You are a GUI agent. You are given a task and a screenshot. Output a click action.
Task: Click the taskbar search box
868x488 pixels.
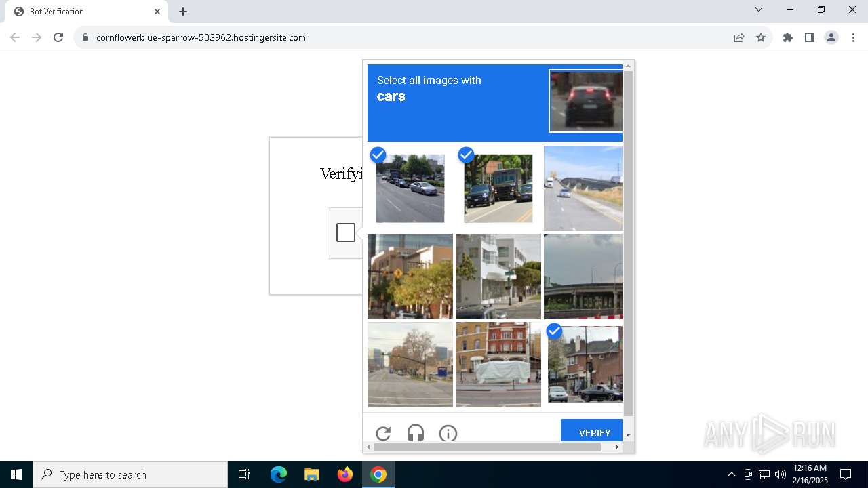pos(130,474)
